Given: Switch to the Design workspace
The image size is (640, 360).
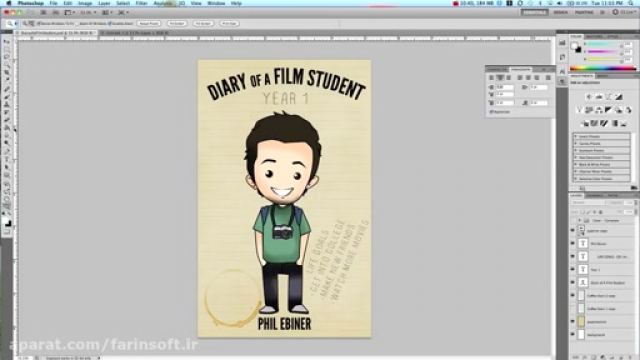Looking at the screenshot, I should (560, 13).
